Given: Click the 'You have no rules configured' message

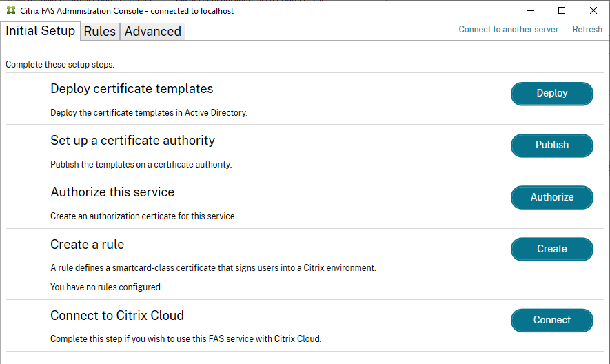Looking at the screenshot, I should coord(106,287).
